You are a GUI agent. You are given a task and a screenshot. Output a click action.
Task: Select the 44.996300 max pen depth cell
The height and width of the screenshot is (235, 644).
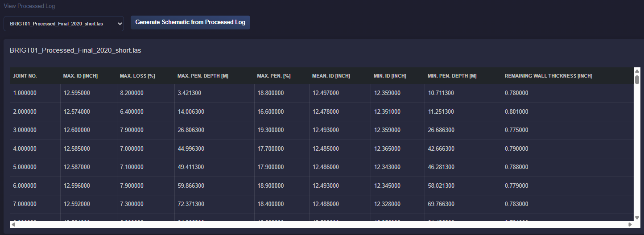191,148
